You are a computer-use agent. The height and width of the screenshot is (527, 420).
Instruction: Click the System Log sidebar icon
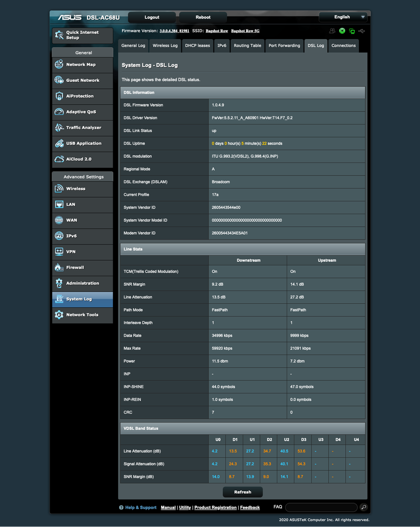tap(59, 299)
